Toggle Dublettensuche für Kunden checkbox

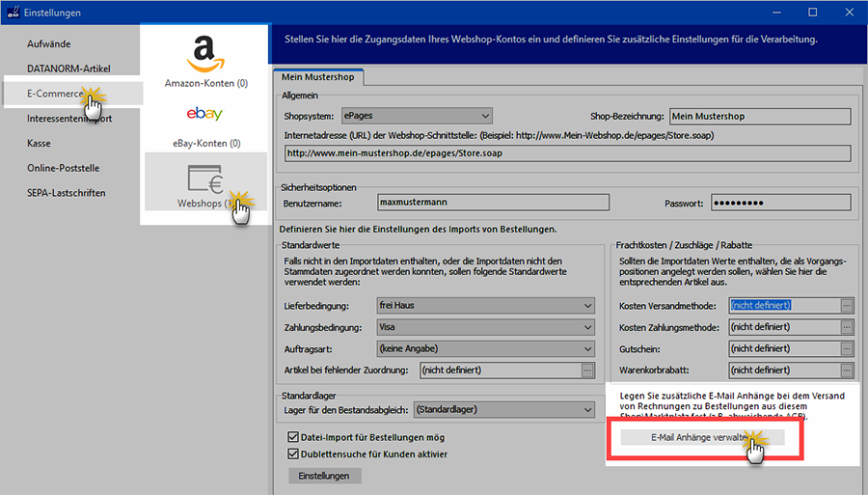(x=293, y=454)
